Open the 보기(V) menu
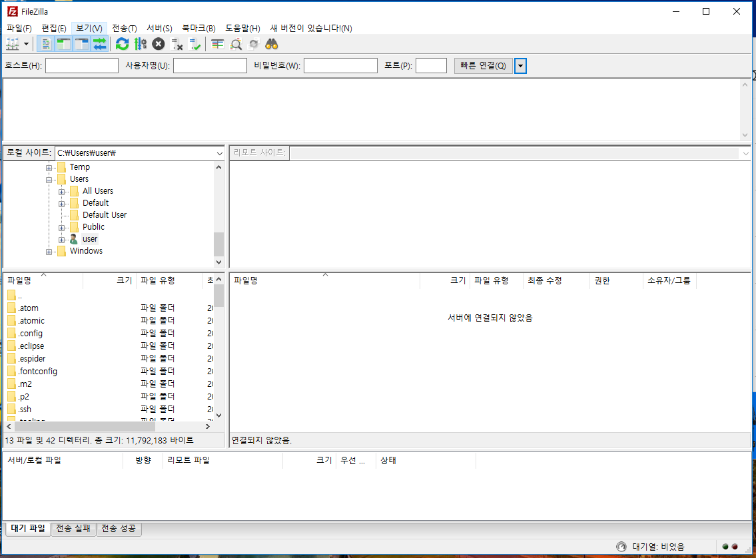 pyautogui.click(x=89, y=29)
